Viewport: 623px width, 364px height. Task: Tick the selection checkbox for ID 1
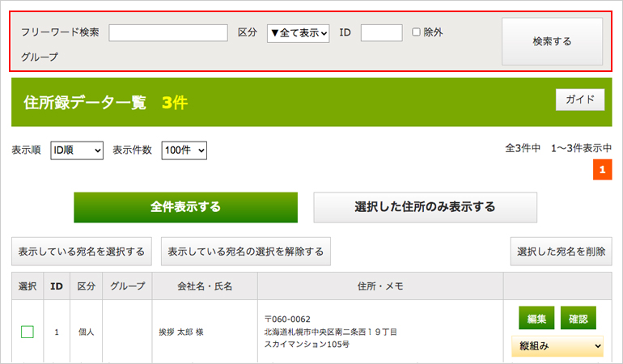tap(28, 332)
